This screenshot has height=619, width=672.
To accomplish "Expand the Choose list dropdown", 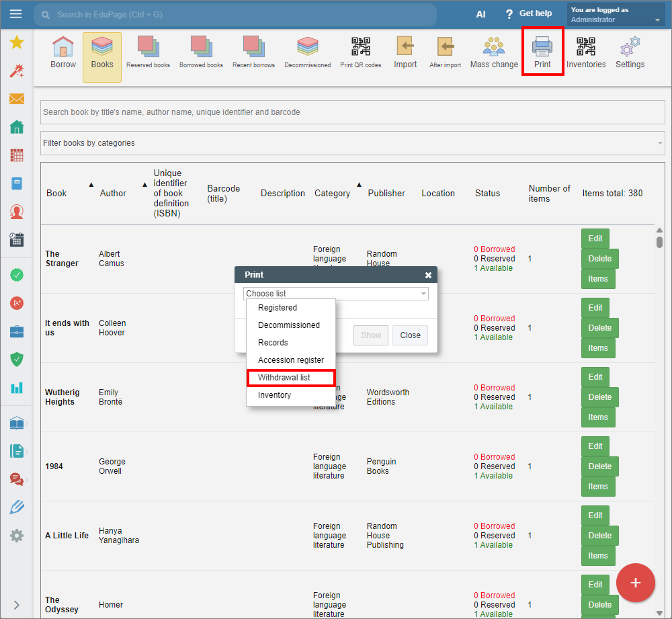I will tap(335, 294).
